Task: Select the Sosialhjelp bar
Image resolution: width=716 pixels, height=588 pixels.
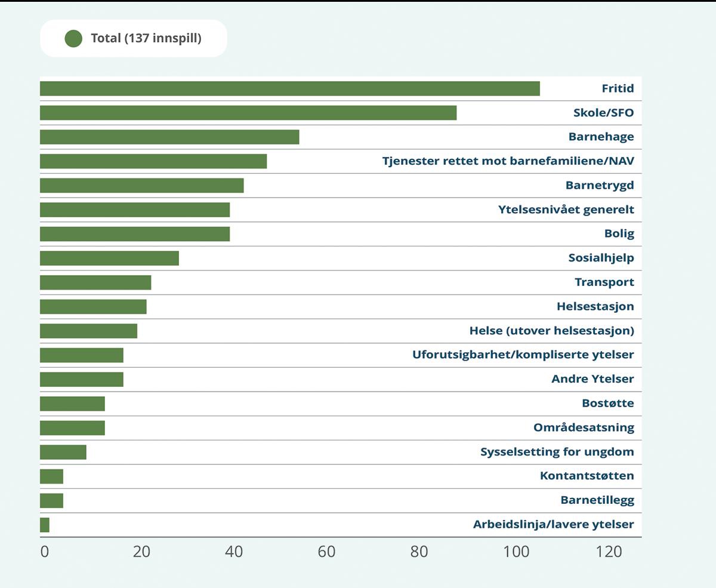Action: click(x=109, y=258)
